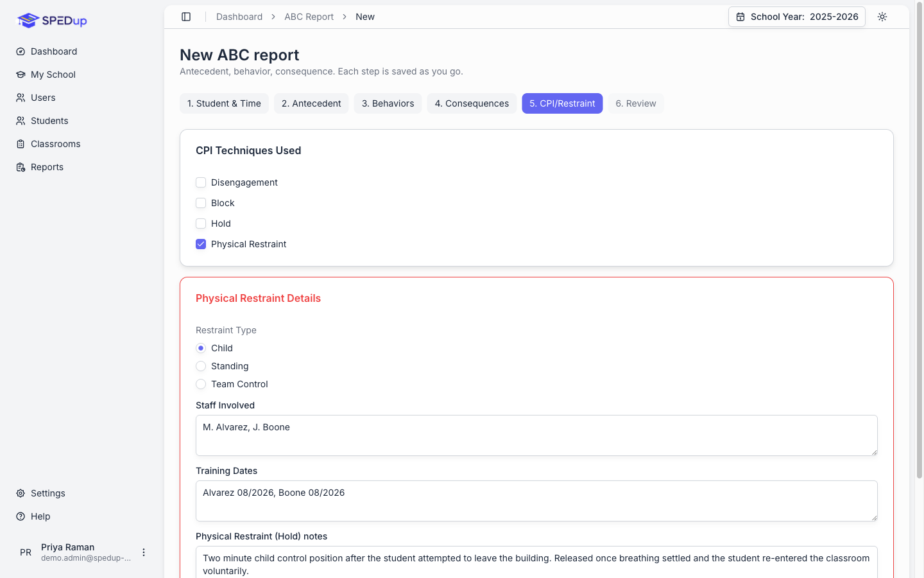Select the Team Control restraint type
Screen dimensions: 924x578
pyautogui.click(x=201, y=384)
